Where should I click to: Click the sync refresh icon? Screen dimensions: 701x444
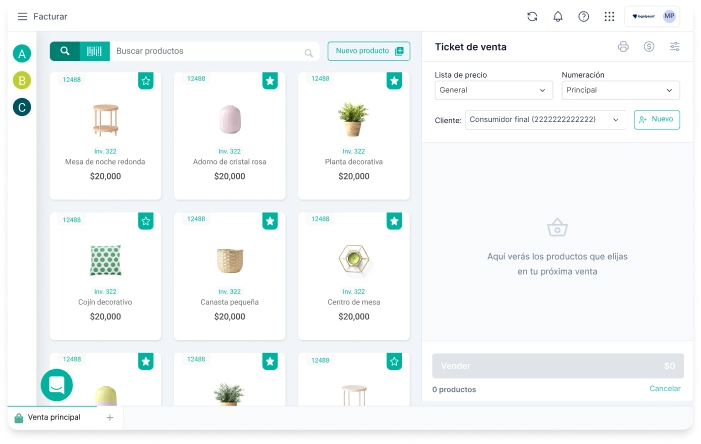click(x=532, y=17)
